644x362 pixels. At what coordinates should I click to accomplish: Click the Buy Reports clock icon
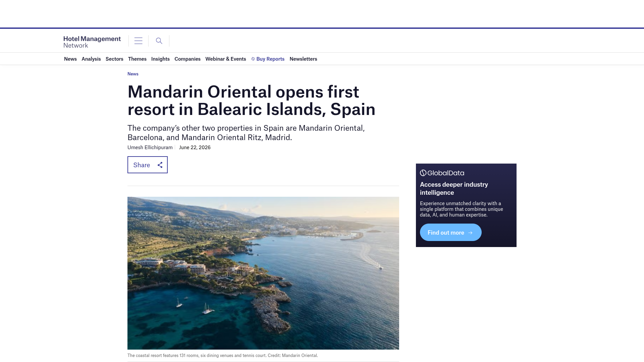click(253, 59)
